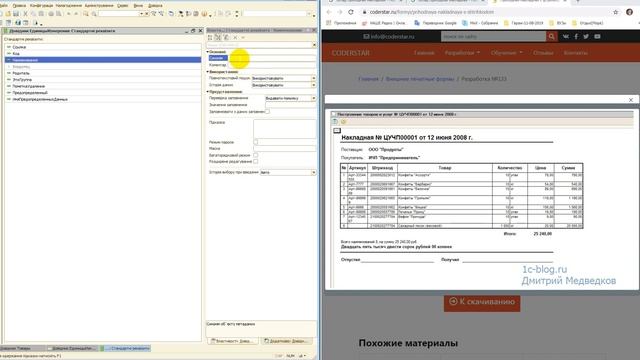
Task: Click the Cut scissors icon in toolbar
Action: (25, 14)
